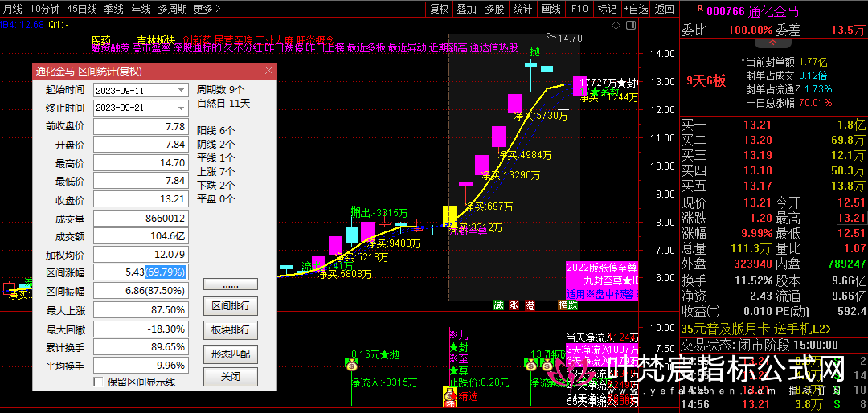Click the 画线 toolbar button
The width and height of the screenshot is (868, 413).
tap(551, 9)
